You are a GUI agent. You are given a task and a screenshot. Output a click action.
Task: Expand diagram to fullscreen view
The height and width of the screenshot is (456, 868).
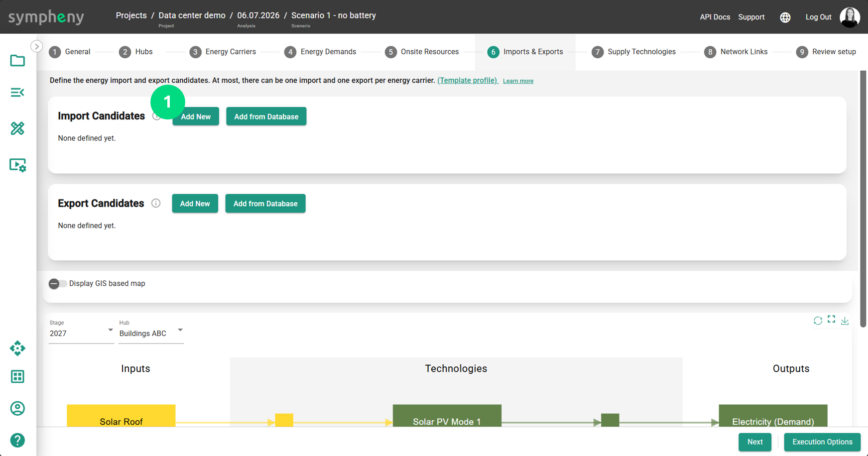(x=832, y=319)
